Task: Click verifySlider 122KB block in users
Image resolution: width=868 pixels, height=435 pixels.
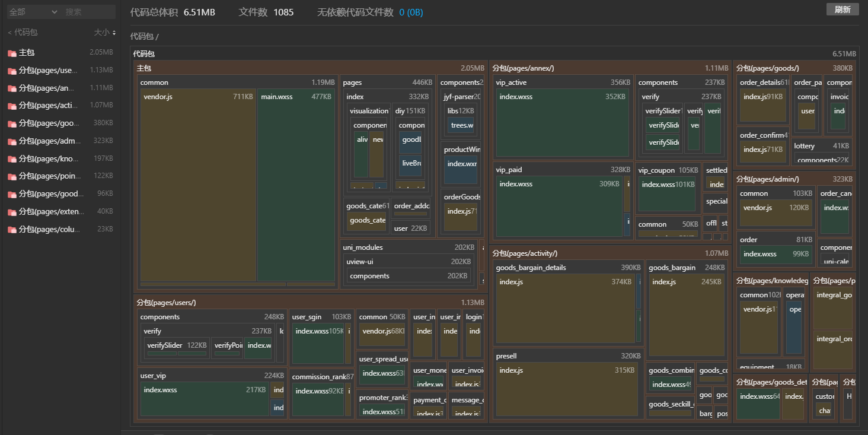Action: tap(177, 348)
